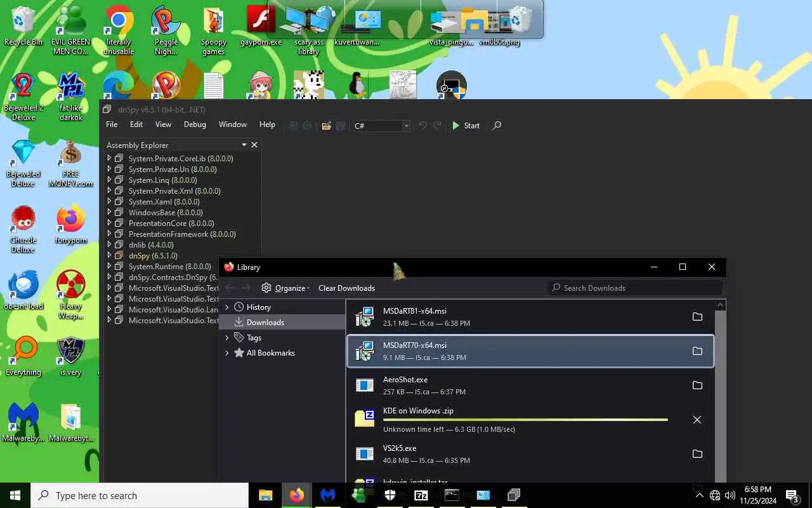Select PresentationFramework (8.0.0.0) assembly

tap(182, 234)
